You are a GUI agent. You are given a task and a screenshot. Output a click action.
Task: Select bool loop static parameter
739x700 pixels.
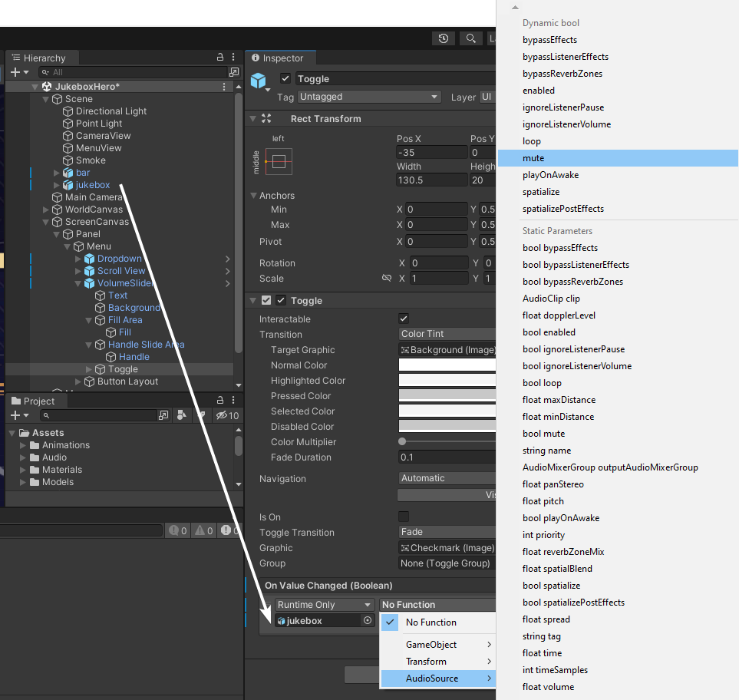tap(618, 383)
